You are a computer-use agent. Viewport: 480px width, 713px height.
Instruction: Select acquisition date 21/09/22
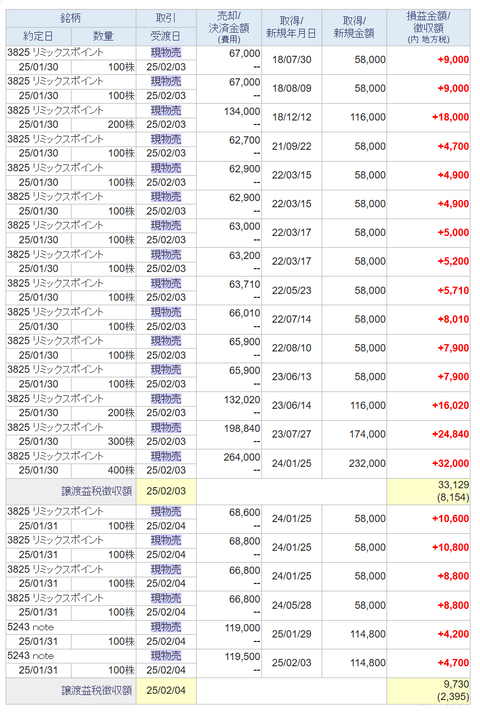click(x=291, y=146)
